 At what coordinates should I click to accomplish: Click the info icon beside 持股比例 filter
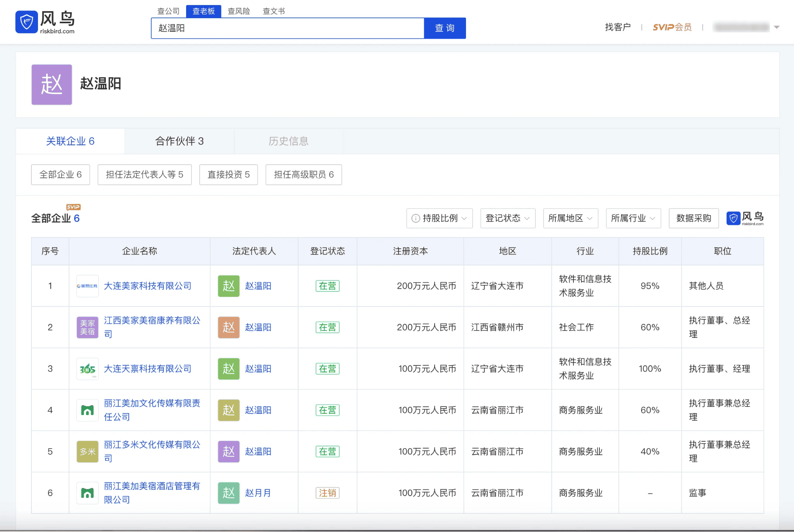click(x=416, y=219)
